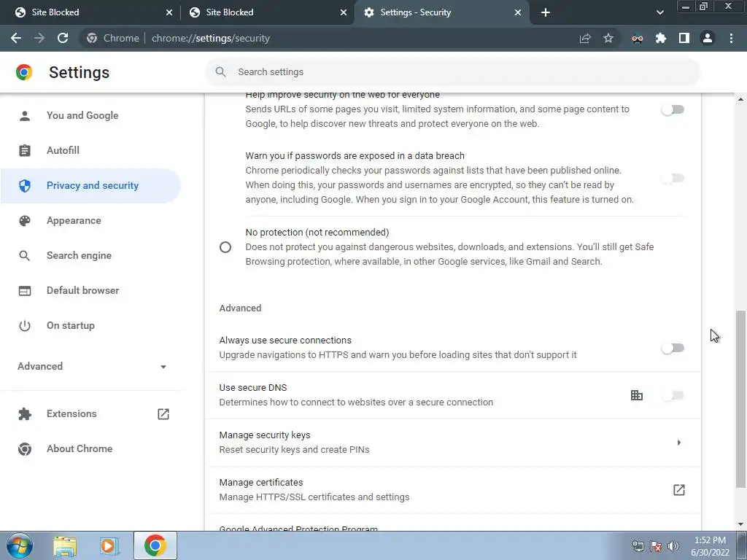The height and width of the screenshot is (560, 747).
Task: Toggle the Use secure DNS switch
Action: click(673, 395)
